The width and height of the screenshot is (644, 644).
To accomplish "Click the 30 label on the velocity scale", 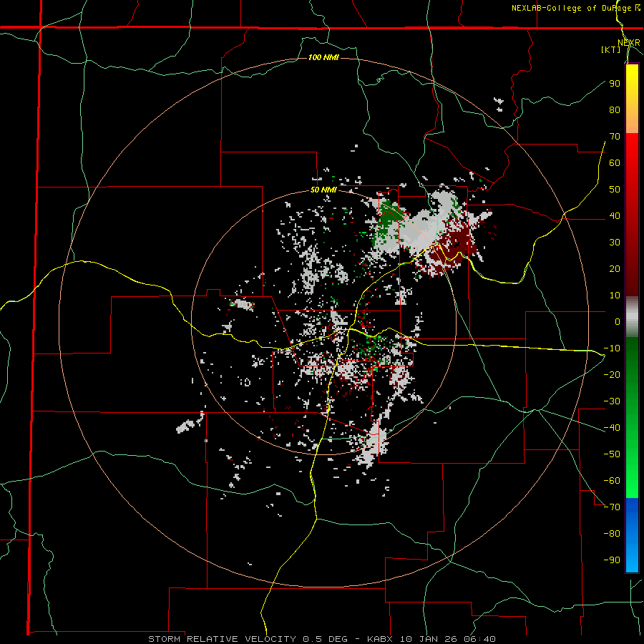I will (x=615, y=243).
